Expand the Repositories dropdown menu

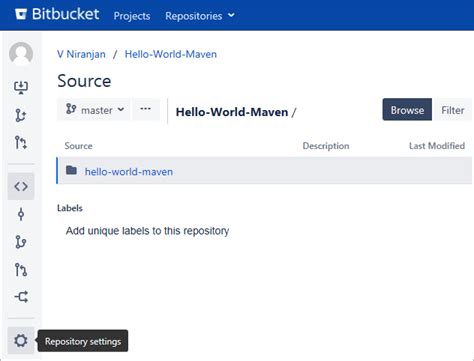(x=200, y=16)
